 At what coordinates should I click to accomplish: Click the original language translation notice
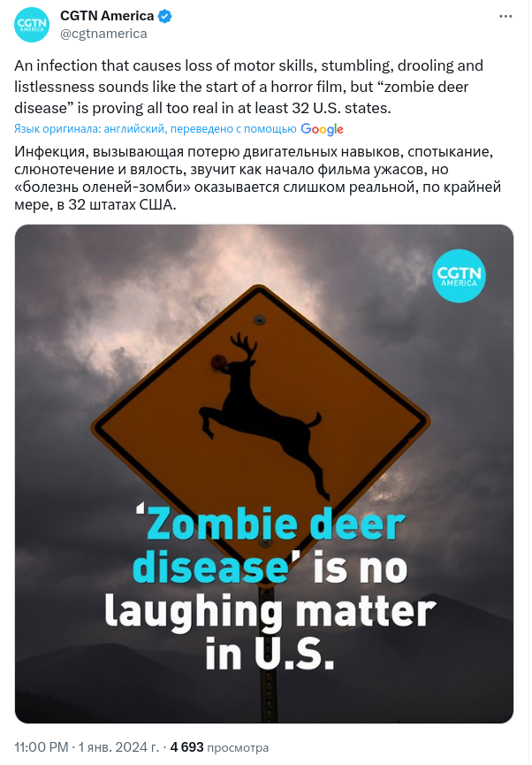[x=155, y=129]
